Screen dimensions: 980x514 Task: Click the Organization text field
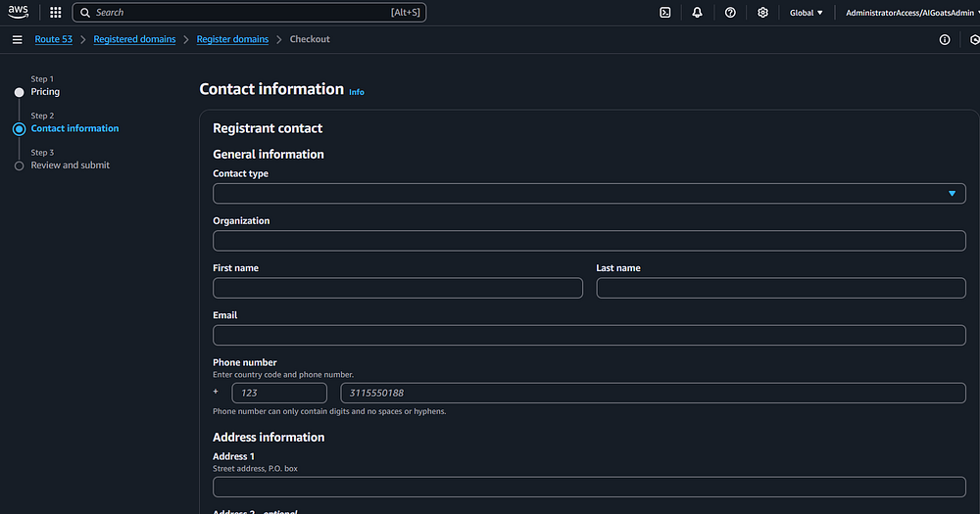point(589,241)
